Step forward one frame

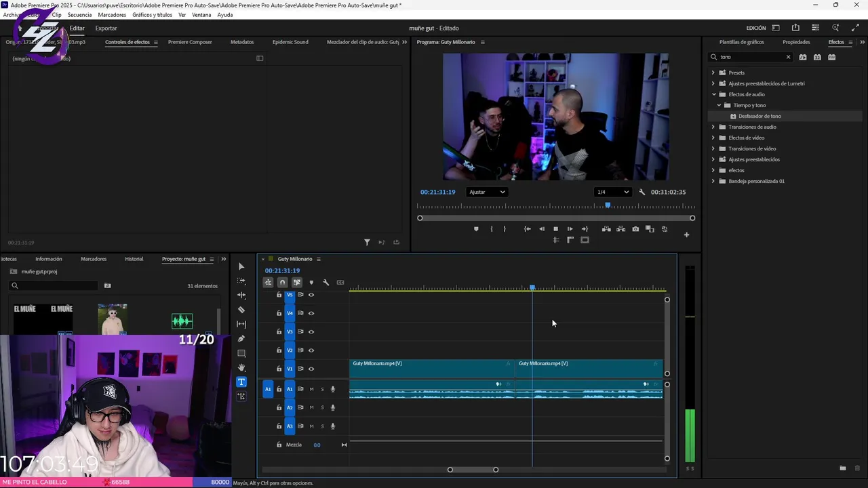570,229
